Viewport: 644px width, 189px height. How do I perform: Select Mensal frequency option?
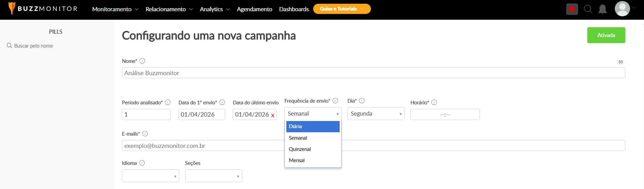pos(297,160)
